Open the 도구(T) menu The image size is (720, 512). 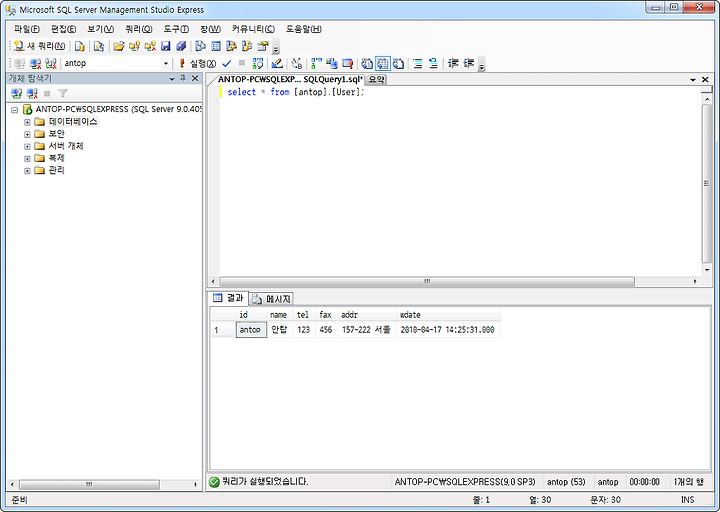tap(176, 29)
